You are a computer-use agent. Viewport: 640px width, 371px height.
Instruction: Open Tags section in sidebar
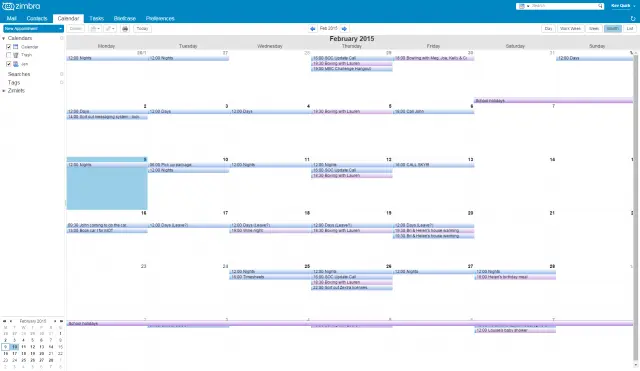(14, 82)
